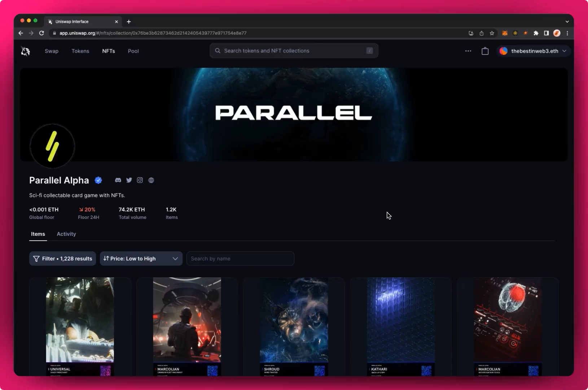The height and width of the screenshot is (390, 588).
Task: Open the Pool page
Action: coord(133,51)
